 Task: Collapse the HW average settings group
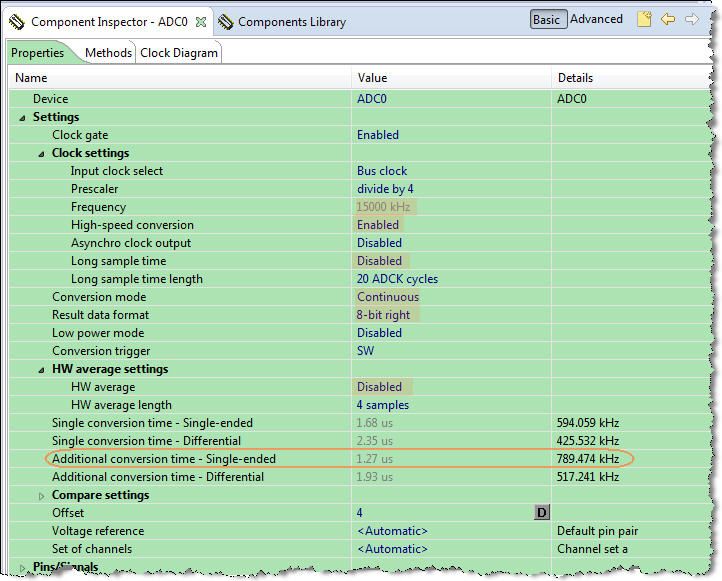coord(41,370)
